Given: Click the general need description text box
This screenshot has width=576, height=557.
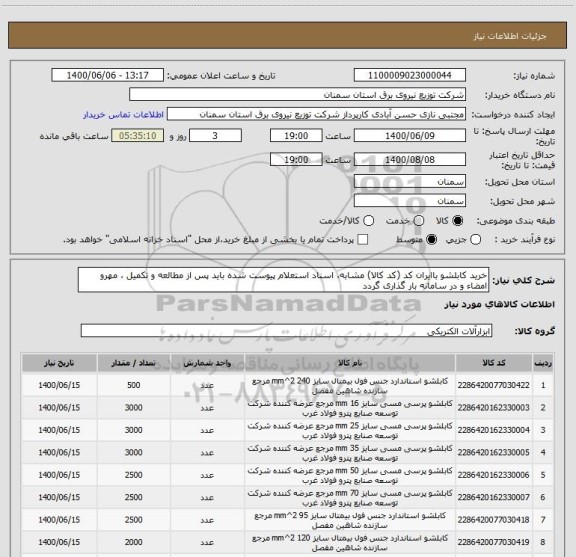Looking at the screenshot, I should pos(284,280).
